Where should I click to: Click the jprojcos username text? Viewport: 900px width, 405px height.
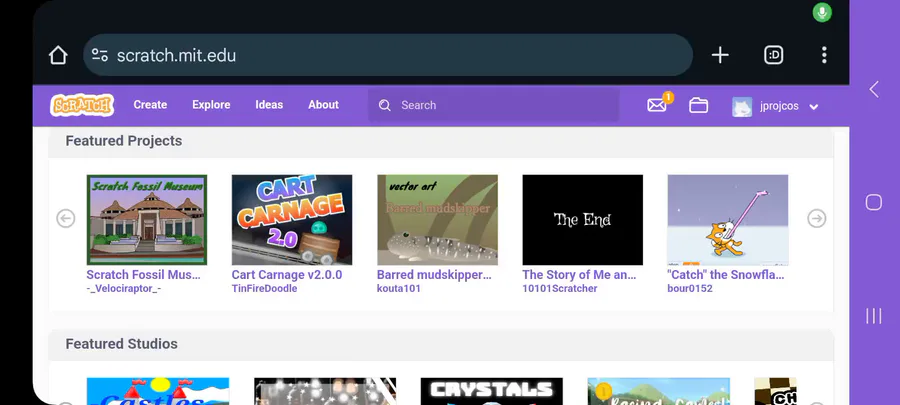pos(779,106)
